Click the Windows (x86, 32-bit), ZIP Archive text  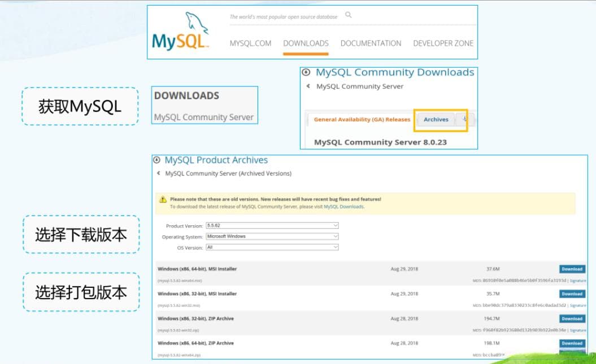196,319
